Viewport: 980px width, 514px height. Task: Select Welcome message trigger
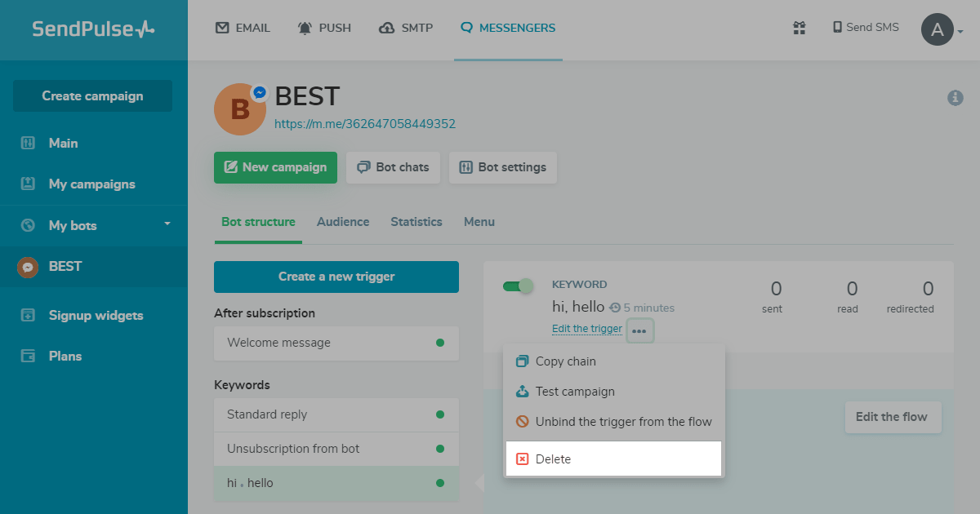[336, 343]
